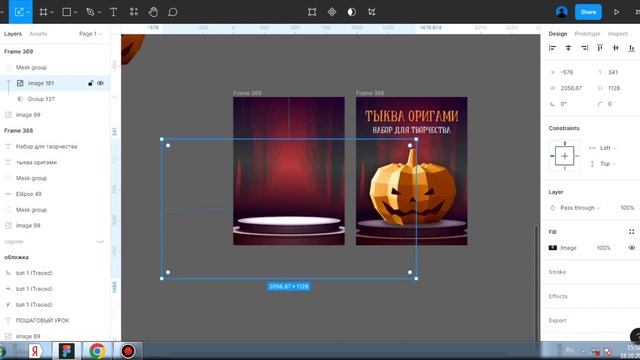Open shape tools dropdown arrow

click(76, 13)
